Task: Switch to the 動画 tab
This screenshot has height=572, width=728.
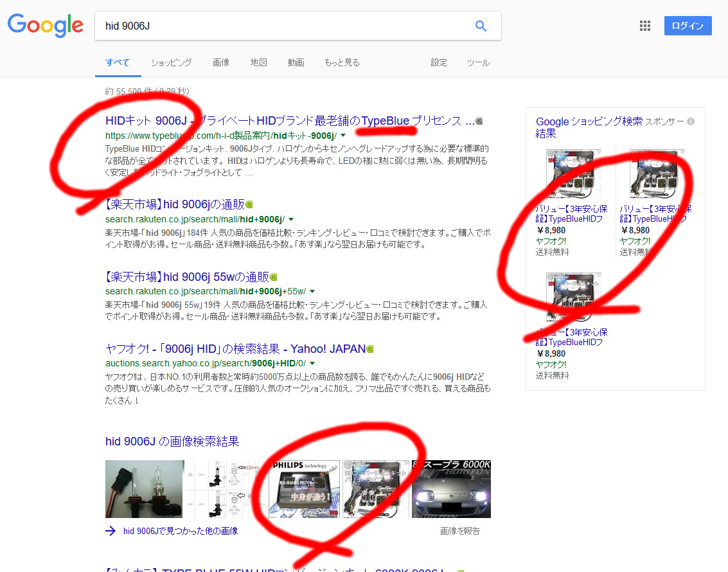Action: (x=296, y=62)
